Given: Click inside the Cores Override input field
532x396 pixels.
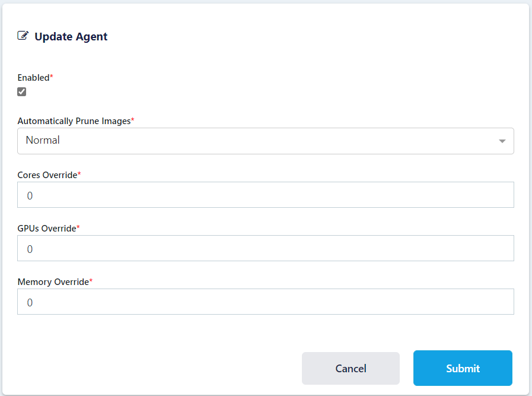Looking at the screenshot, I should (266, 194).
